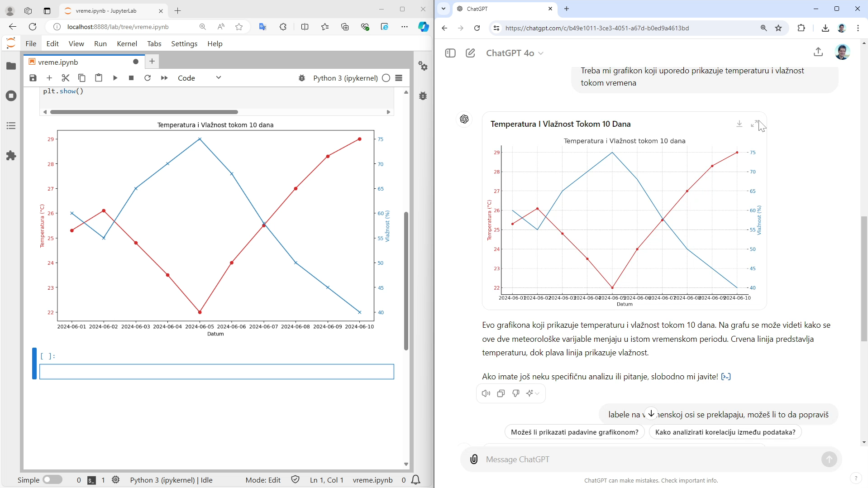Open the JupyterLab file browser folder icon
Screen dimensions: 868x488
(11, 66)
